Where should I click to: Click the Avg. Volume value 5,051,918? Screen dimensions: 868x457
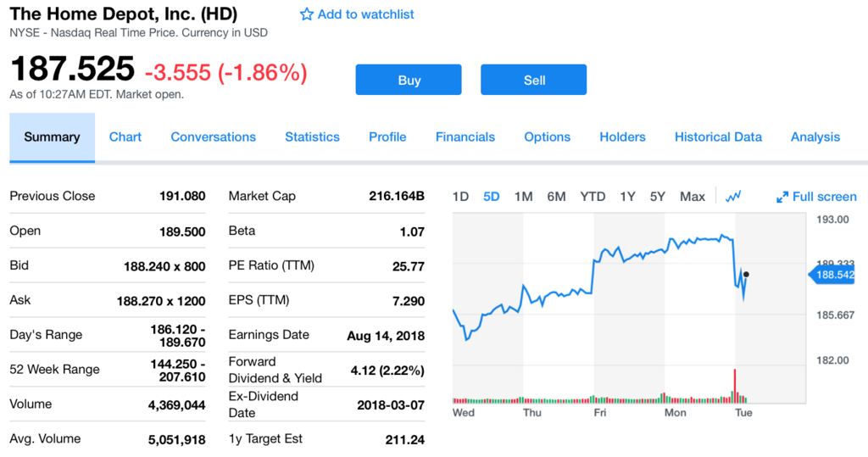point(176,440)
